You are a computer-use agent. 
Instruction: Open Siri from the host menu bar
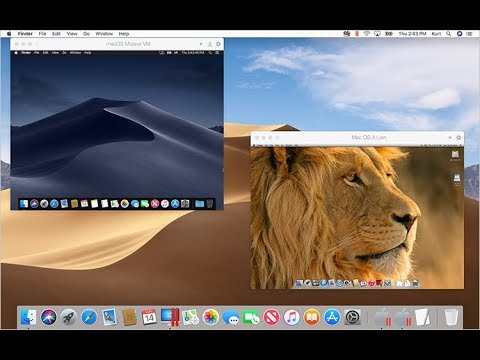tap(459, 34)
